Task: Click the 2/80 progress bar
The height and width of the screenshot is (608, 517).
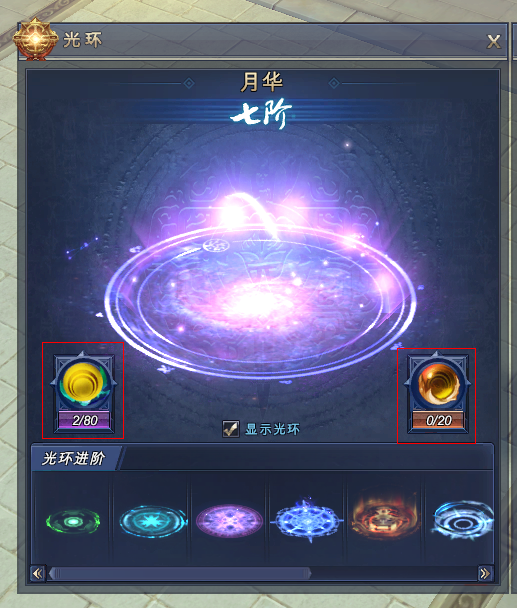Action: [x=85, y=420]
